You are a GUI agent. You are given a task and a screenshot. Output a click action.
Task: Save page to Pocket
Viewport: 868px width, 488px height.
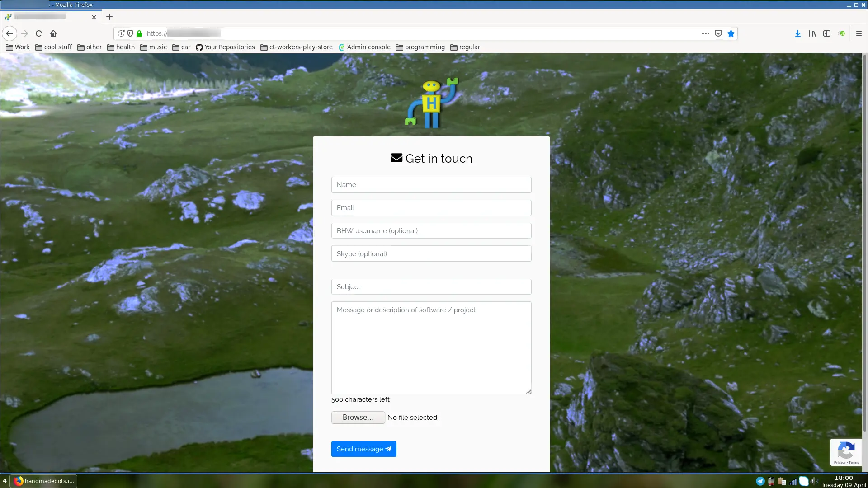point(718,33)
